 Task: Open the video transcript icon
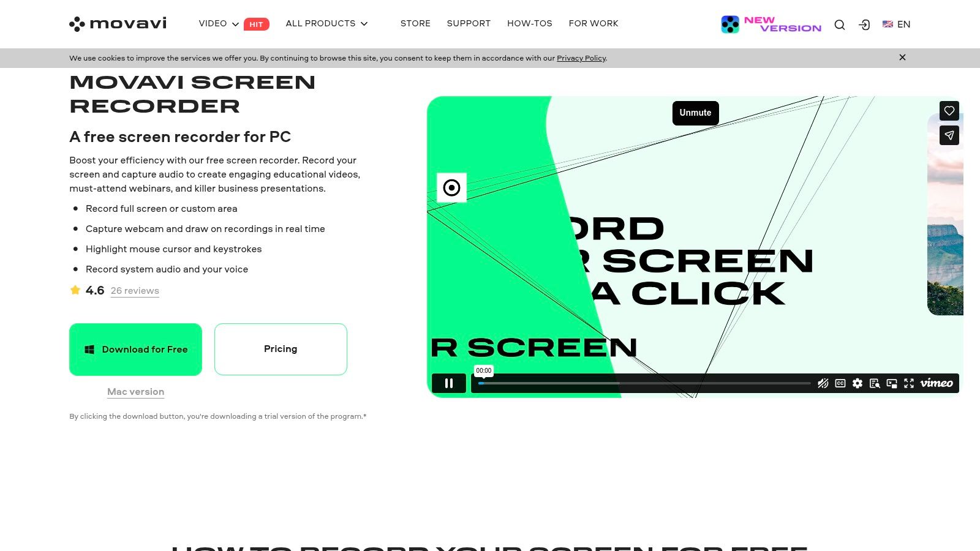click(x=875, y=383)
